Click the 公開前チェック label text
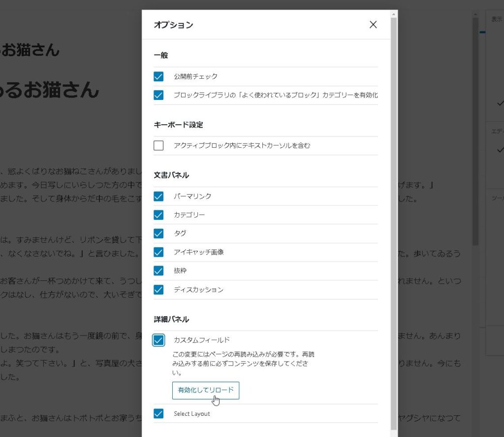This screenshot has height=437, width=504. click(195, 77)
